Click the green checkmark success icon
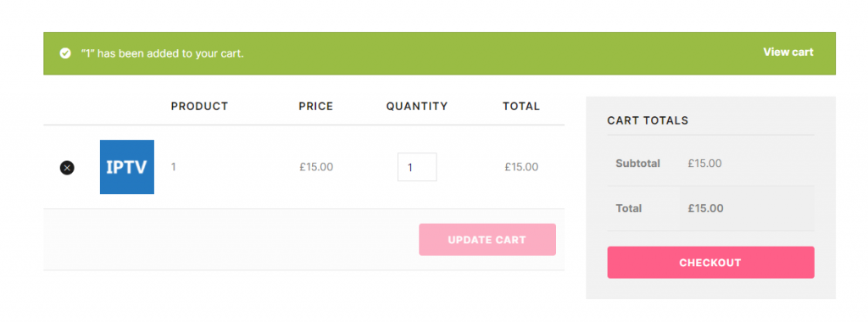Image resolution: width=868 pixels, height=322 pixels. point(65,53)
